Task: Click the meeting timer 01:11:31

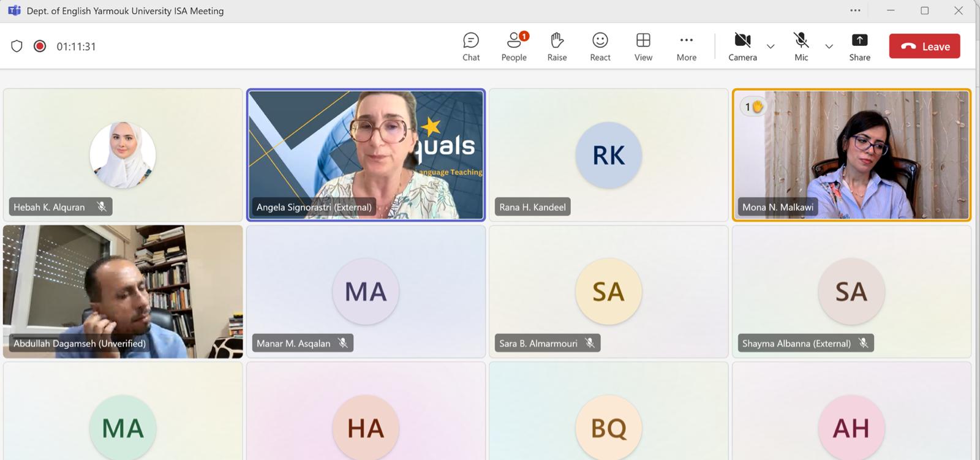Action: tap(76, 47)
